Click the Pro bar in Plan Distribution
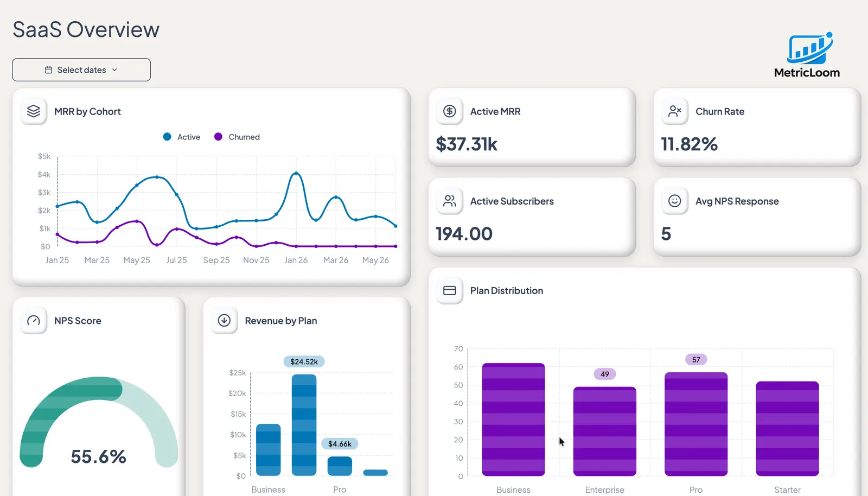 pos(696,424)
